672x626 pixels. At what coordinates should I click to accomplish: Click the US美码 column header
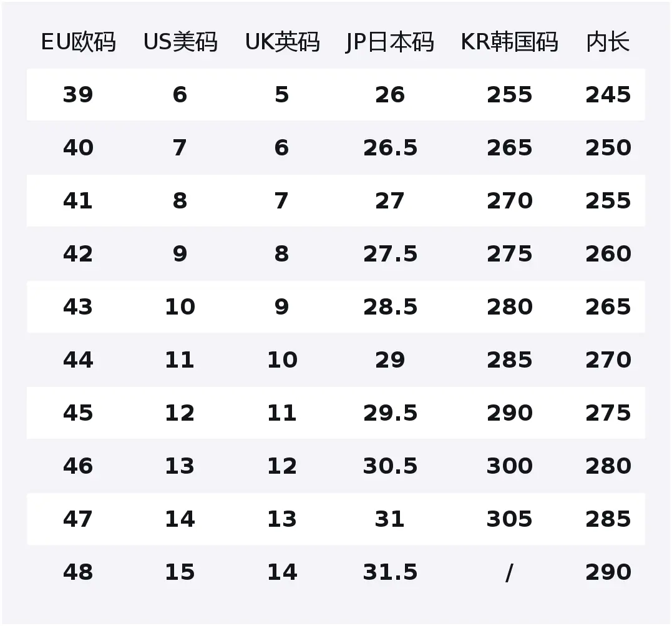[x=180, y=42]
